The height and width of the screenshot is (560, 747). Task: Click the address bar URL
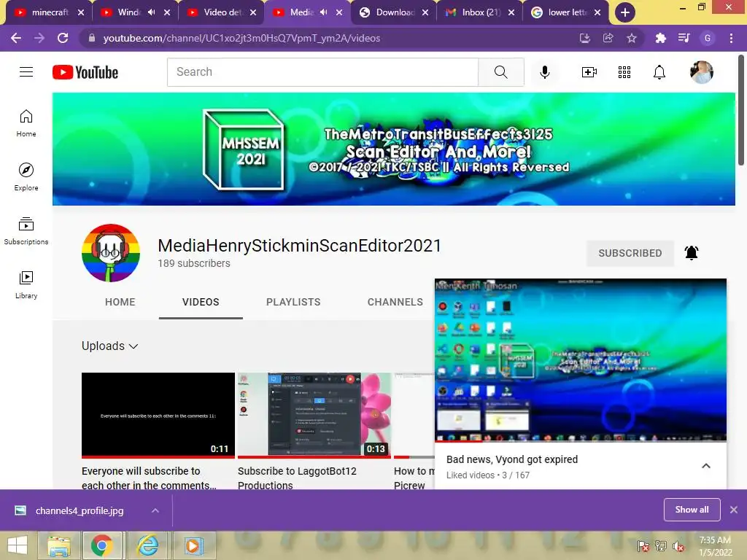pyautogui.click(x=241, y=38)
